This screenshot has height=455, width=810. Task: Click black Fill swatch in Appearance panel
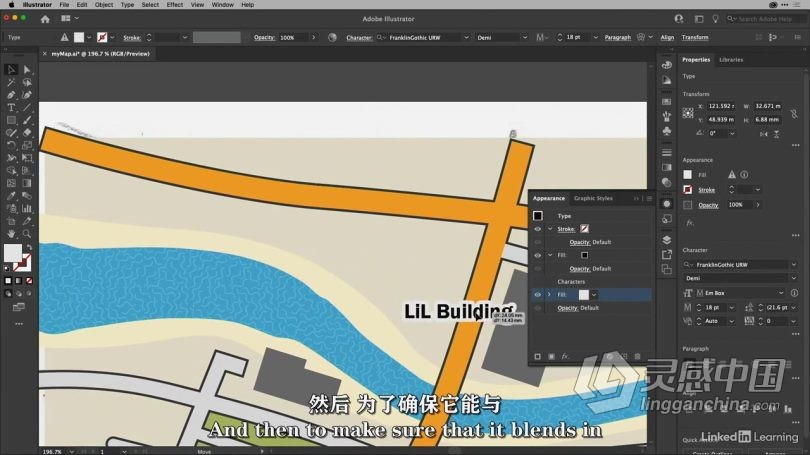pyautogui.click(x=584, y=255)
